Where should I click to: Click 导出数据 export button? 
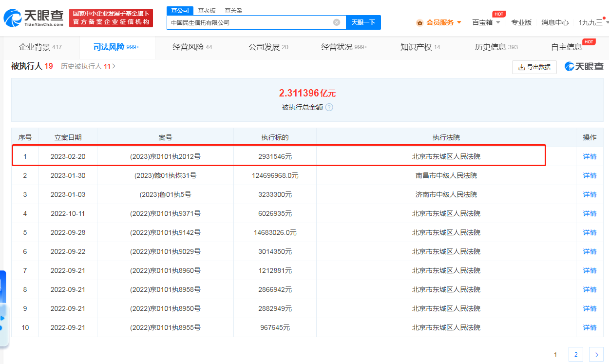(534, 67)
